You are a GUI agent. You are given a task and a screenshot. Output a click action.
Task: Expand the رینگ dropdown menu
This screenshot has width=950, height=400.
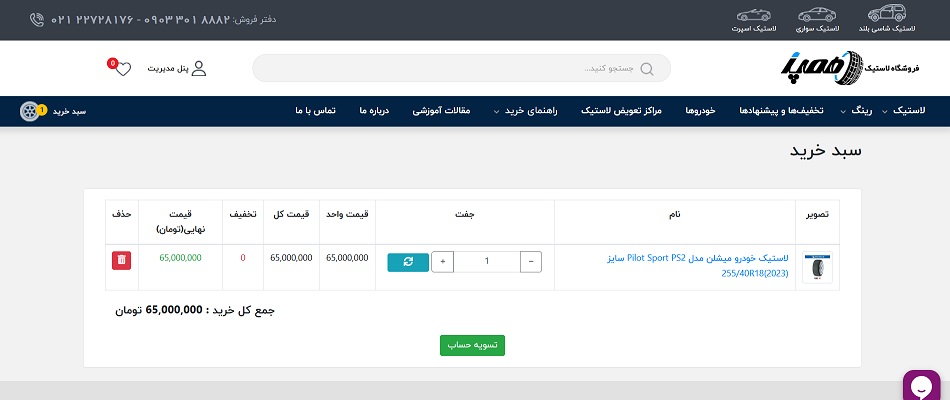861,111
